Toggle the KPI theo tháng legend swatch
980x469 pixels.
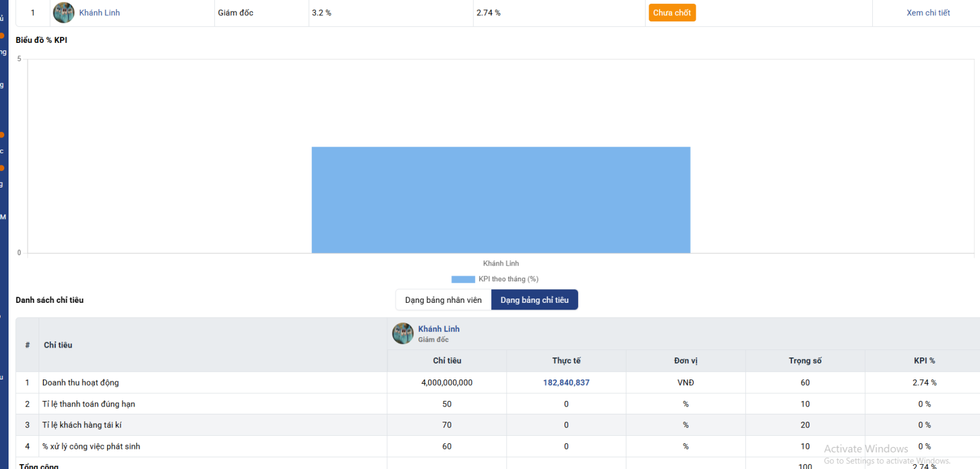[463, 280]
